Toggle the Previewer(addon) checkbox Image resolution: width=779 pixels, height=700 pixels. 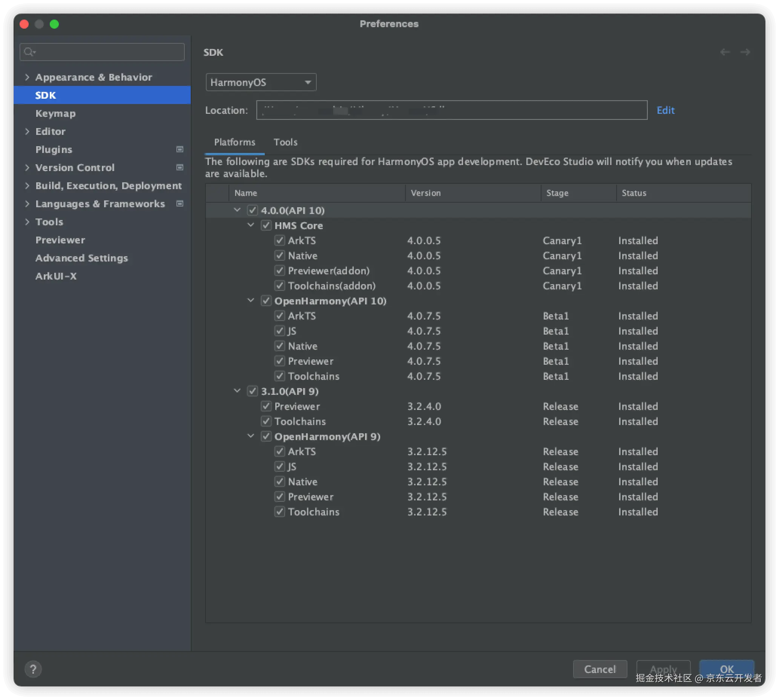[280, 271]
